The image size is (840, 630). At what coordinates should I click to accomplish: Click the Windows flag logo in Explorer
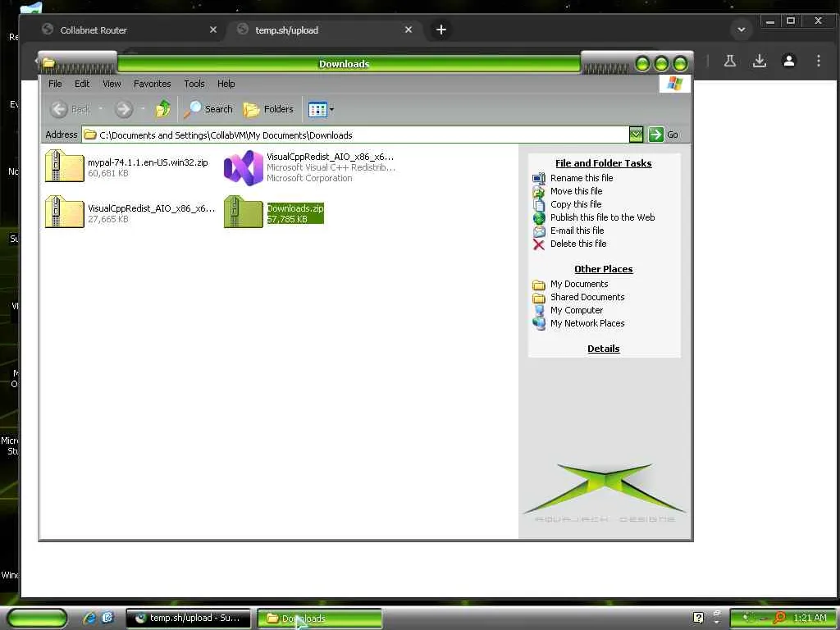click(674, 84)
